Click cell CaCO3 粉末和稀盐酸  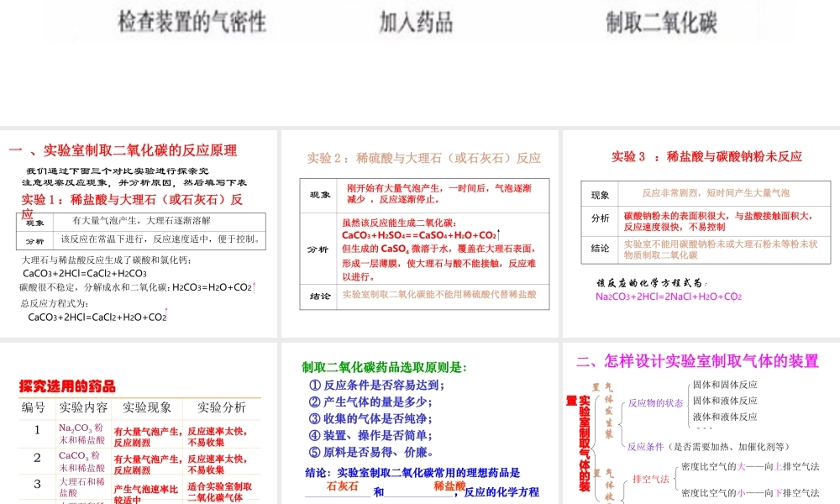tap(82, 462)
